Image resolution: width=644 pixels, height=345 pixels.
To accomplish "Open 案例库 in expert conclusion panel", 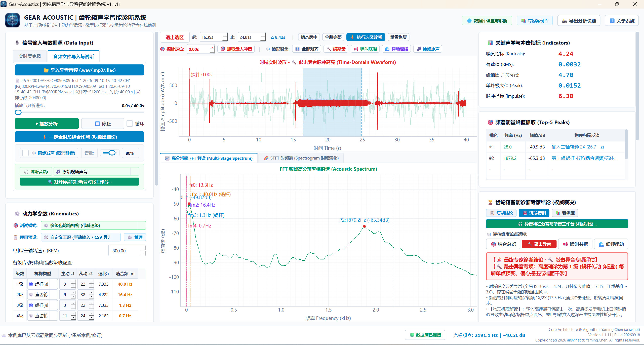I will pos(565,213).
